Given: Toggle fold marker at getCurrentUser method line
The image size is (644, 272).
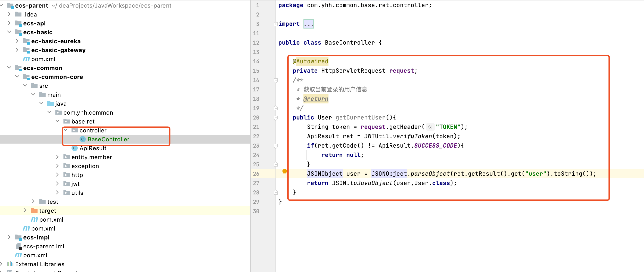Looking at the screenshot, I should tap(276, 118).
